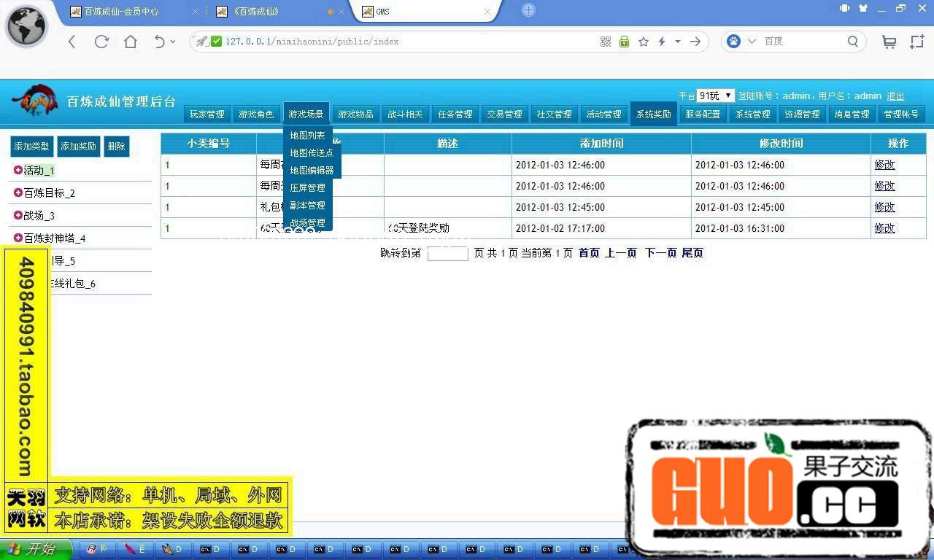Click the 跳转到第 page number input

click(447, 254)
